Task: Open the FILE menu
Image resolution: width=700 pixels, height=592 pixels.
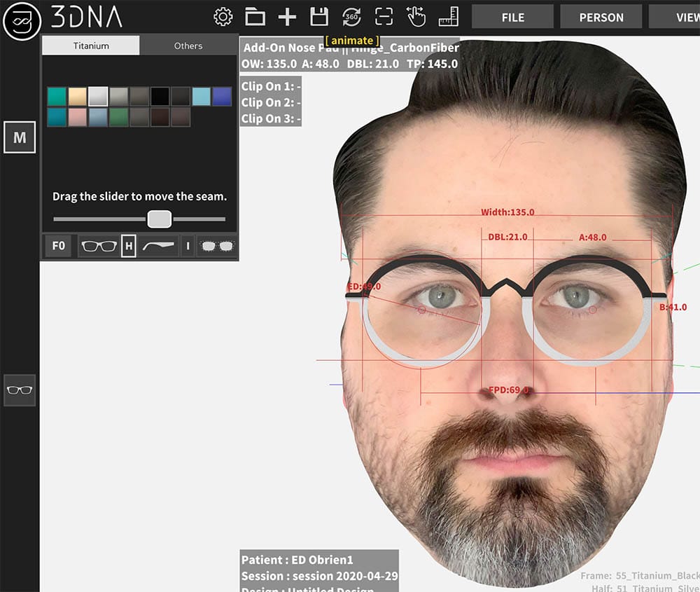Action: pyautogui.click(x=512, y=18)
